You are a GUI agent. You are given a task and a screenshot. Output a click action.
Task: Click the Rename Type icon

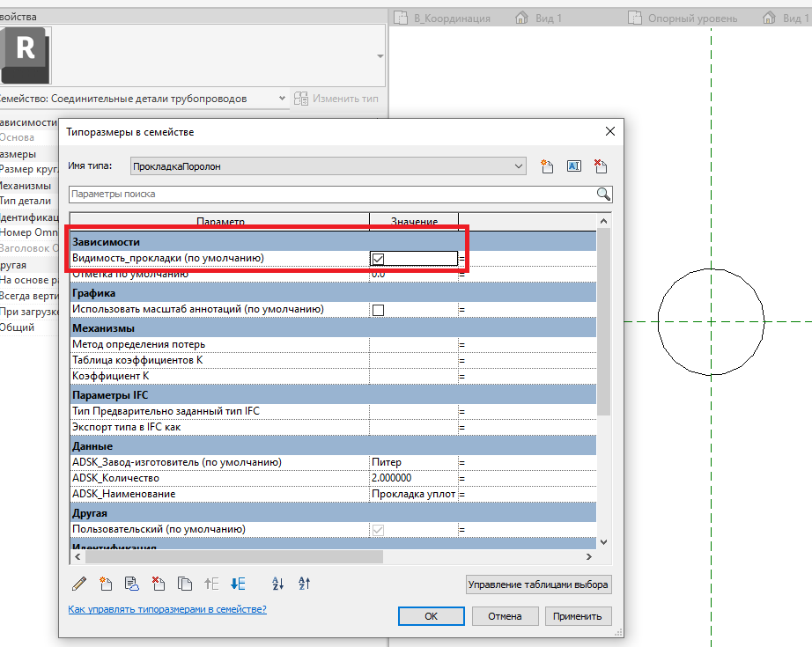573,165
